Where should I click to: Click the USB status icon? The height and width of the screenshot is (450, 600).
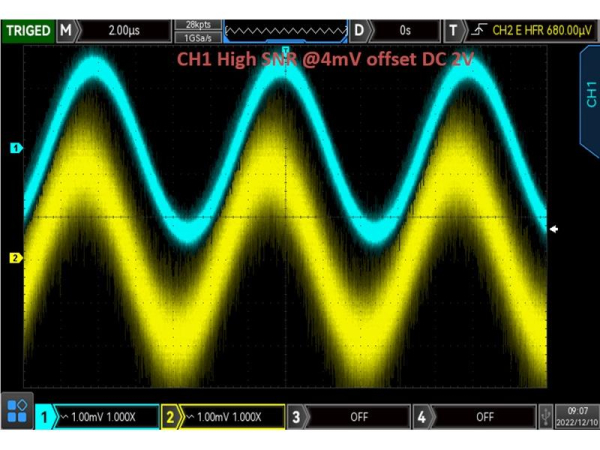[x=547, y=415]
